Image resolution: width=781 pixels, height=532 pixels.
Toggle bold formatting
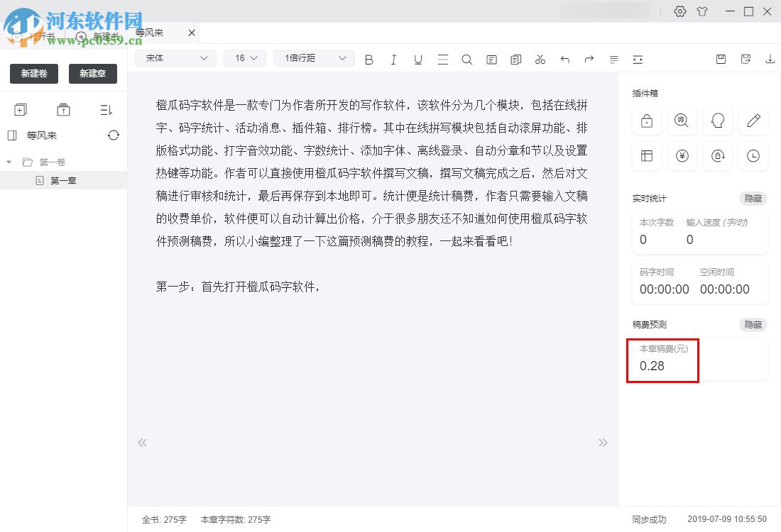pos(368,60)
